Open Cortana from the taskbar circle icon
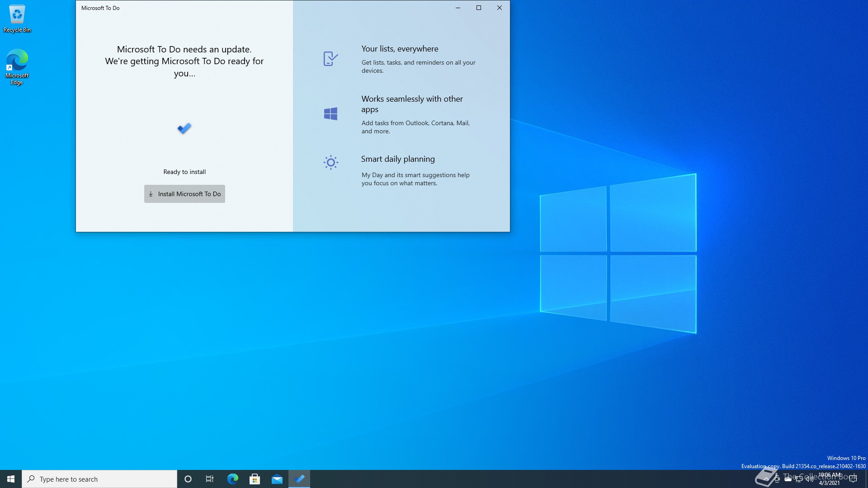Image resolution: width=868 pixels, height=488 pixels. 188,479
